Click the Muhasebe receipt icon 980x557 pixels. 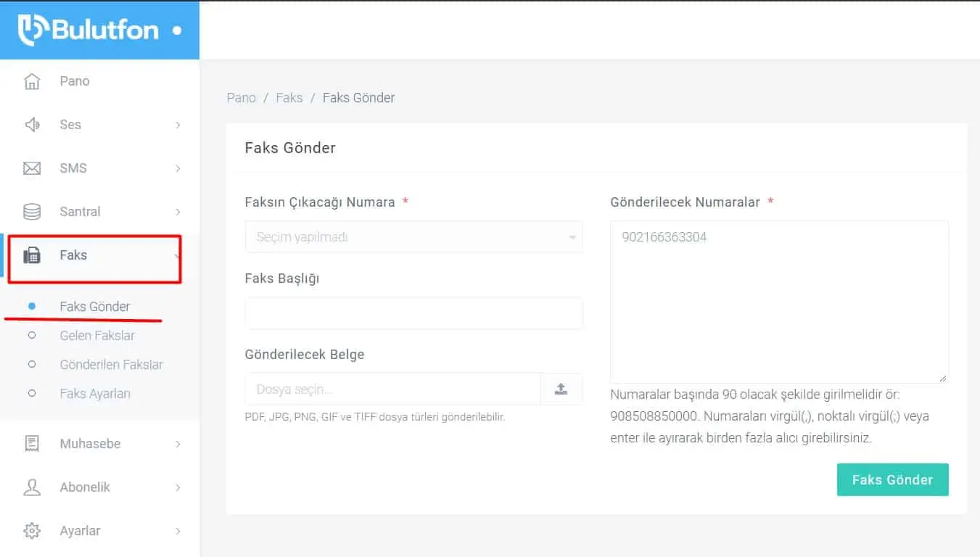[32, 444]
